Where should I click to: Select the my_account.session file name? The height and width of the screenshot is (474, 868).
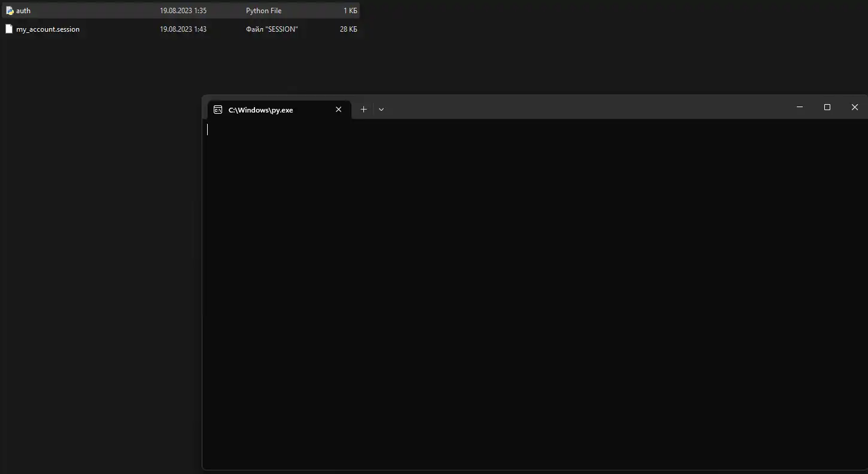point(48,29)
